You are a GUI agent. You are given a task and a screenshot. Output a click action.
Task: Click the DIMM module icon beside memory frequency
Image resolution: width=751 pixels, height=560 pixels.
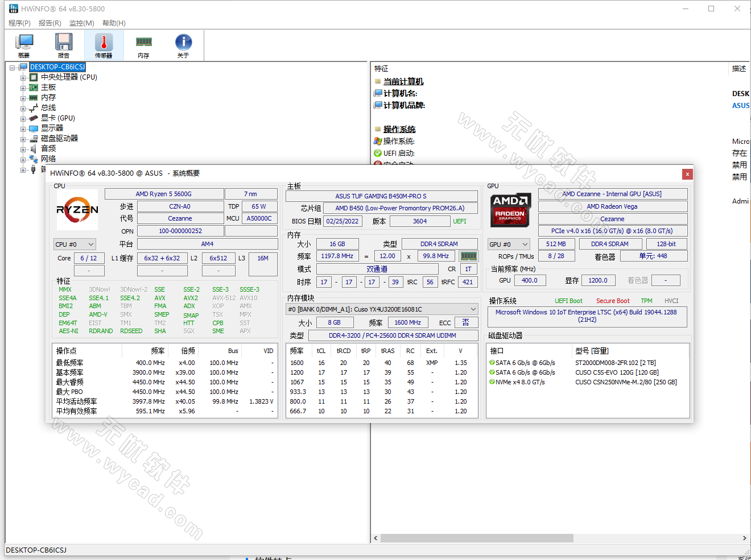tap(469, 256)
